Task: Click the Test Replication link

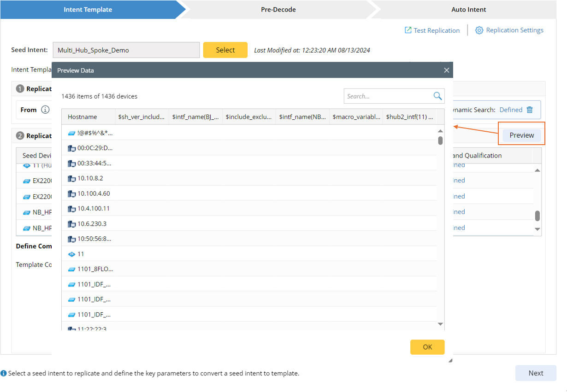Action: click(432, 30)
